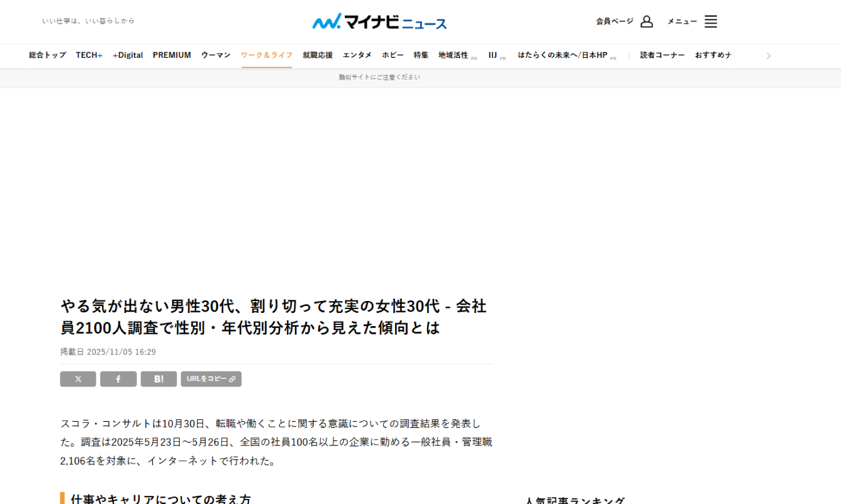The image size is (841, 504).
Task: Share article on X
Action: click(78, 379)
